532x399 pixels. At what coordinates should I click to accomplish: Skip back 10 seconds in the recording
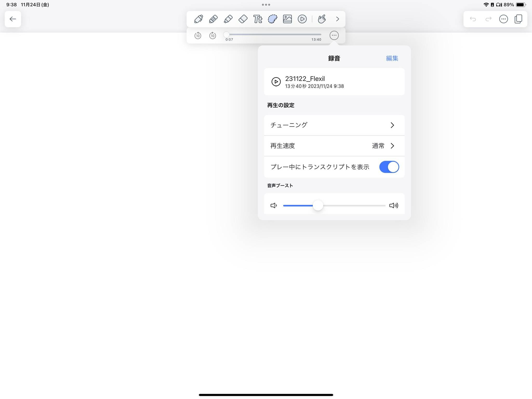click(198, 36)
